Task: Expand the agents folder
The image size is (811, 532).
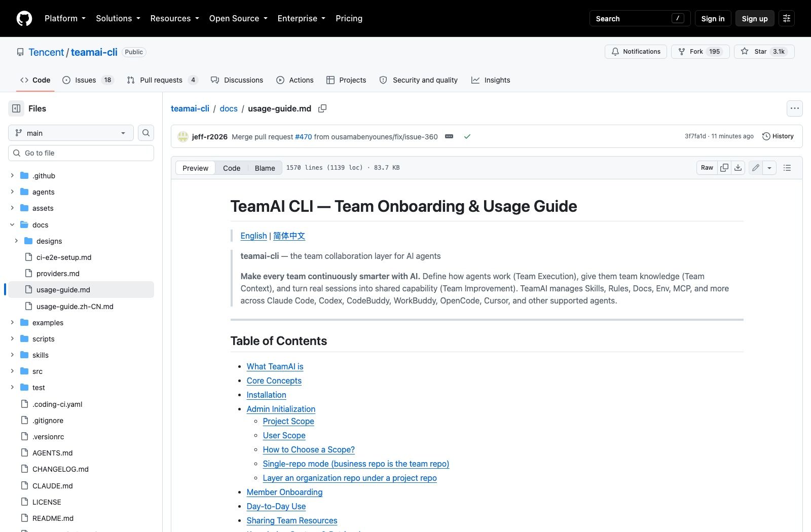Action: pos(12,192)
